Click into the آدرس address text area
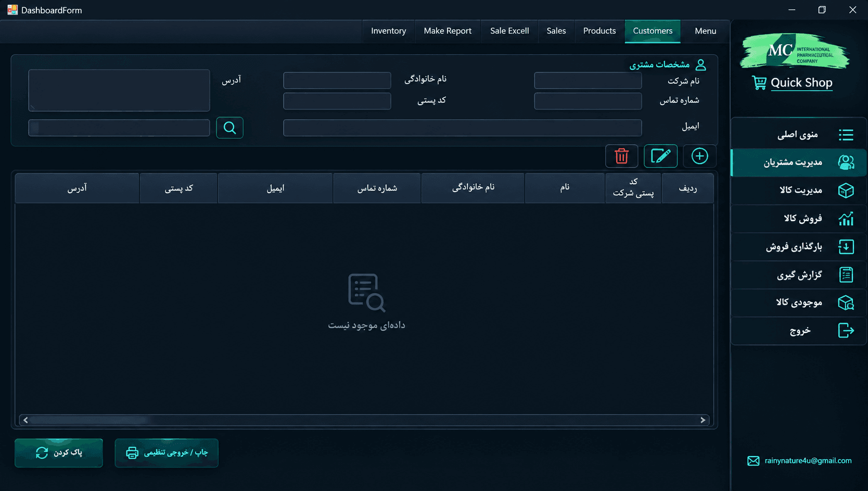868x491 pixels. (119, 91)
